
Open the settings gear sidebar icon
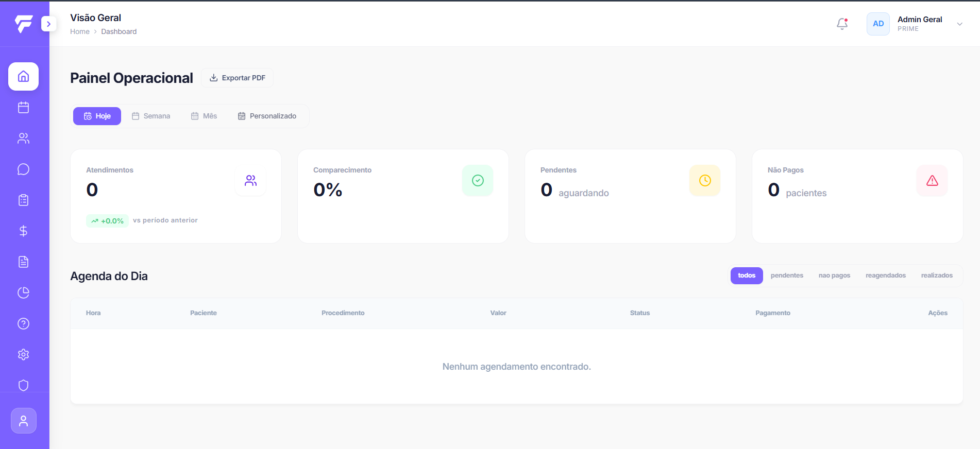[x=23, y=354]
